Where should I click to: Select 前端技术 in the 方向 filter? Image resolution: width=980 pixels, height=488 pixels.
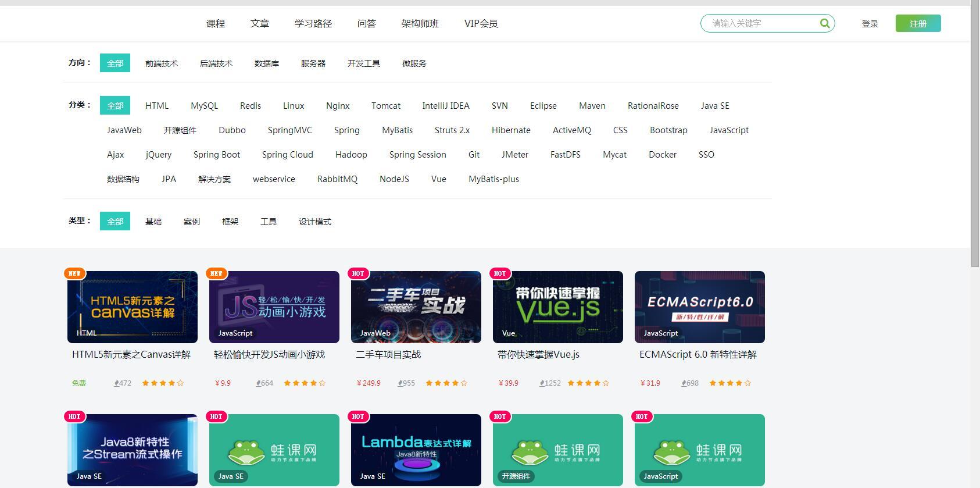pos(162,63)
